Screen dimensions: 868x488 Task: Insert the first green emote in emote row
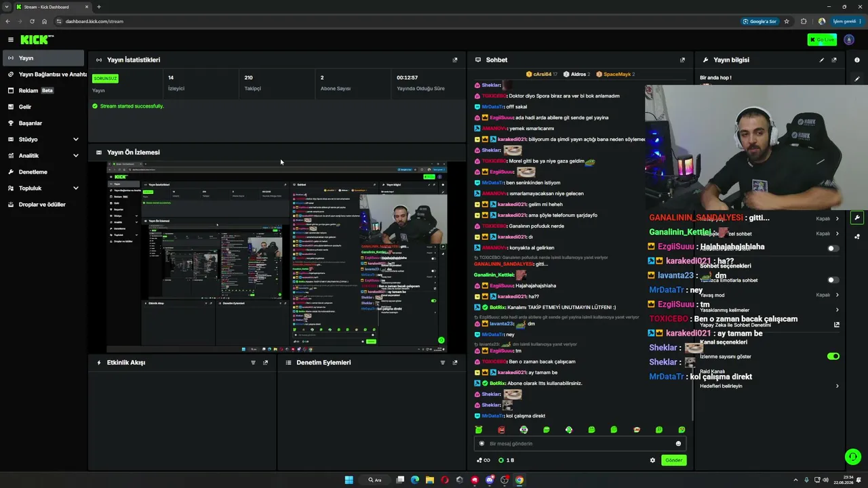(x=479, y=430)
